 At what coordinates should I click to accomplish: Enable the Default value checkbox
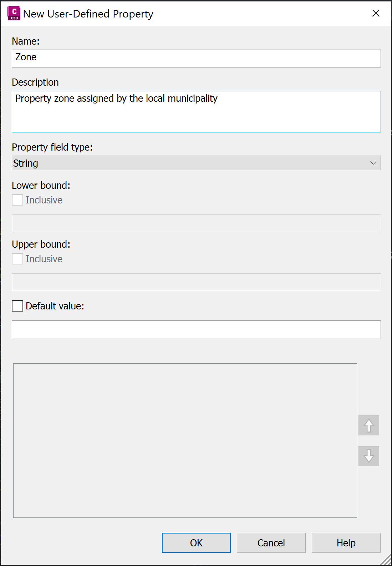point(17,306)
